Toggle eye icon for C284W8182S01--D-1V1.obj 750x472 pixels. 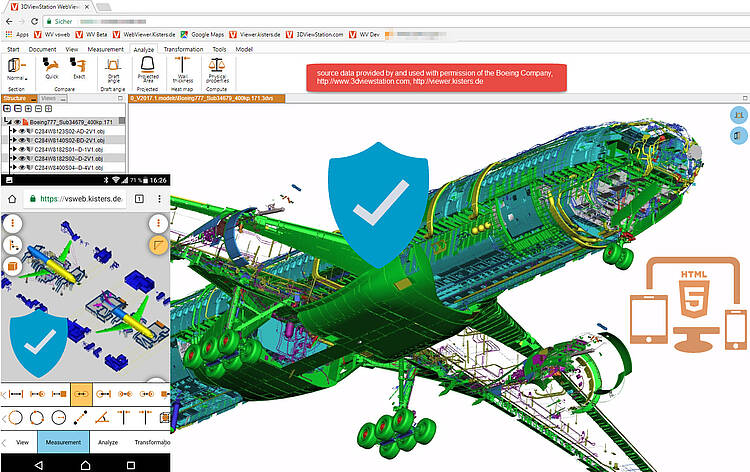tap(22, 149)
